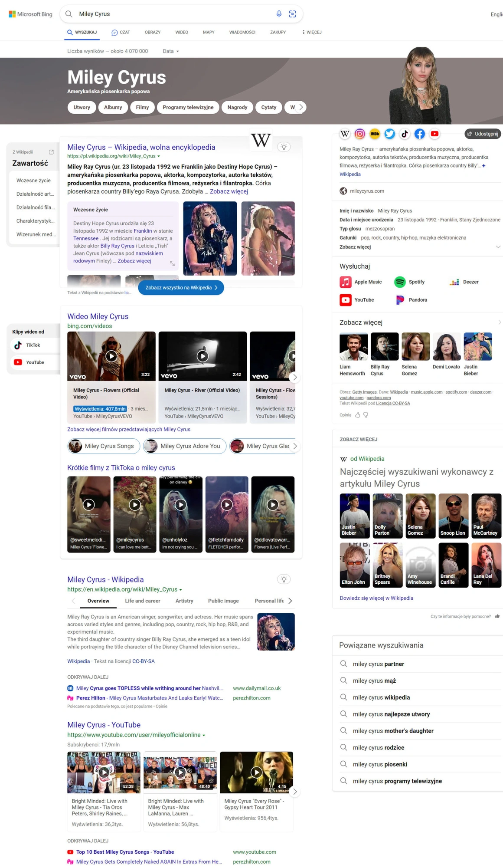Open WYSZUKAJ tab
The height and width of the screenshot is (868, 503).
[82, 32]
